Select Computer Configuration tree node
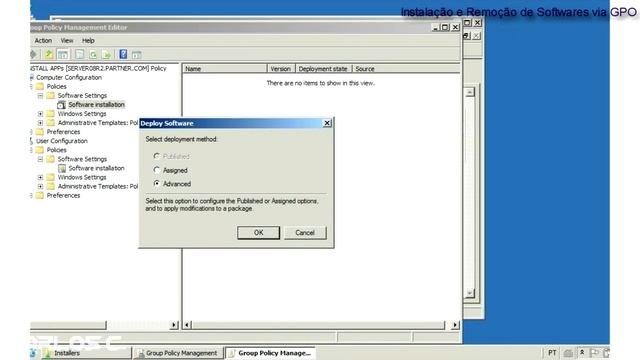This screenshot has height=360, width=640. point(69,78)
